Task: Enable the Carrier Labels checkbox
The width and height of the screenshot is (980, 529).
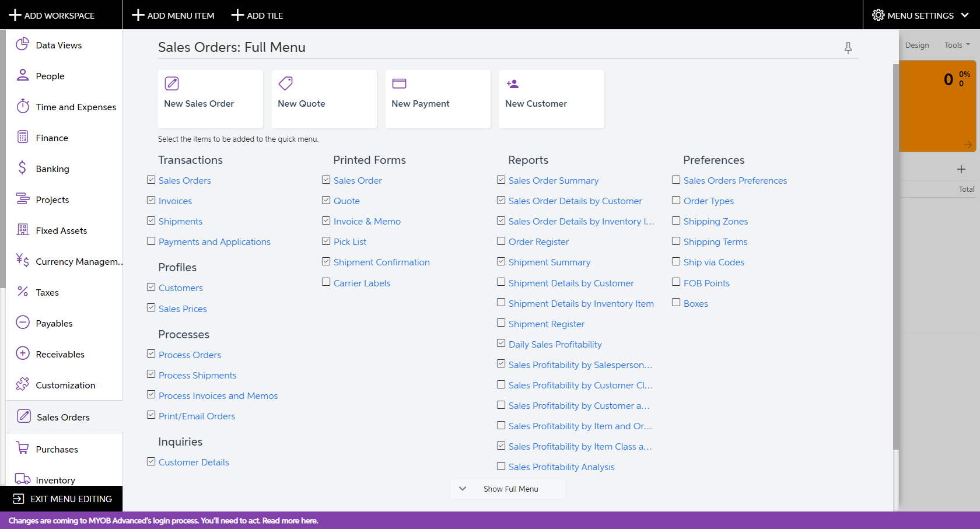Action: click(x=326, y=282)
